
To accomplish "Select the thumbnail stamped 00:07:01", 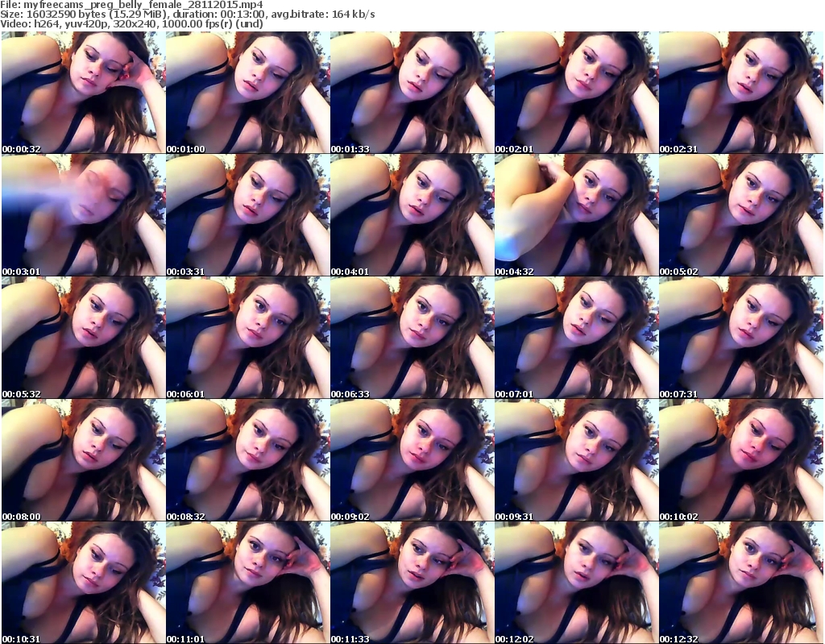I will tap(577, 338).
